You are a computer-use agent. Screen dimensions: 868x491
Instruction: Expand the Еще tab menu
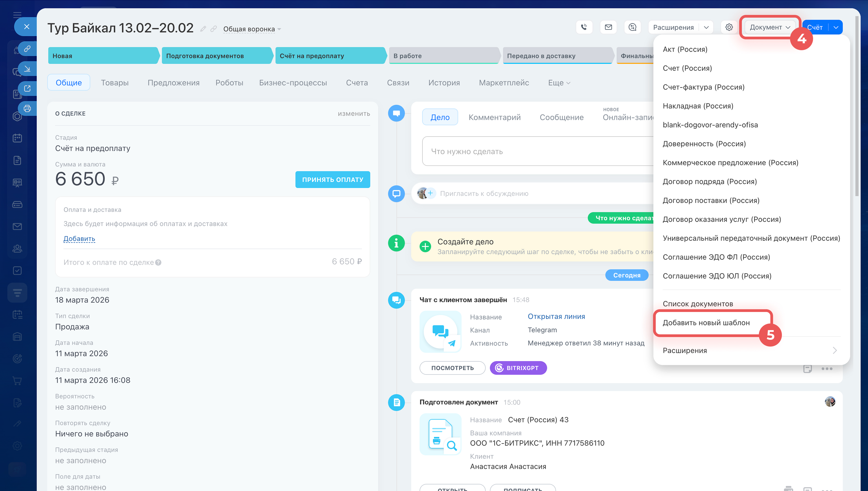point(559,83)
